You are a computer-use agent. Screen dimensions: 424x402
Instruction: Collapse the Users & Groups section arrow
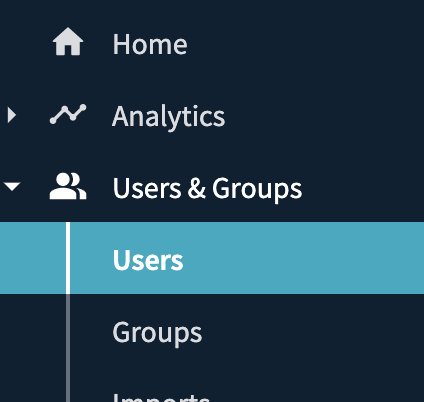coord(12,186)
